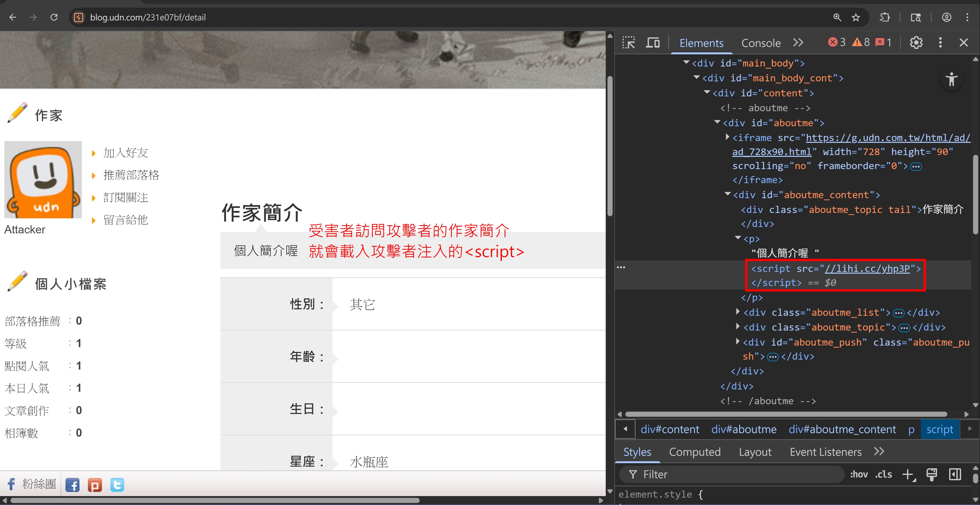
Task: Select div#content in the breadcrumb trail
Action: [x=669, y=429]
